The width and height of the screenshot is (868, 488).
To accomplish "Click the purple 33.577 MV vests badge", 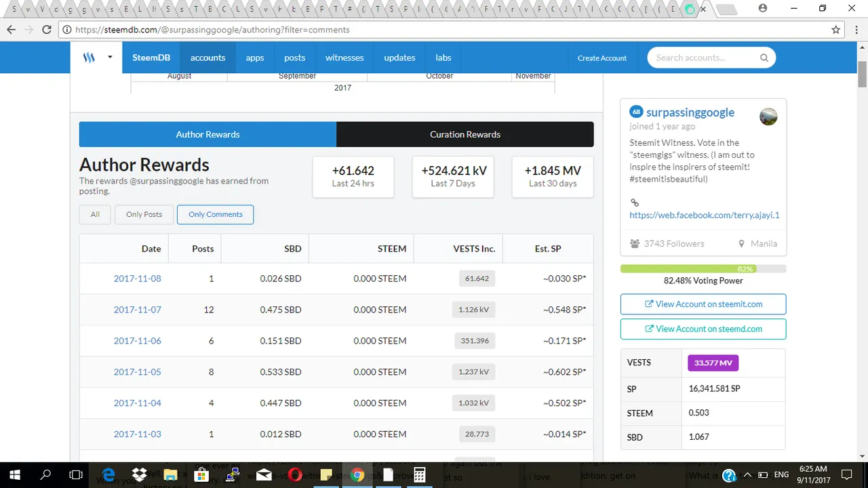I will [x=713, y=363].
